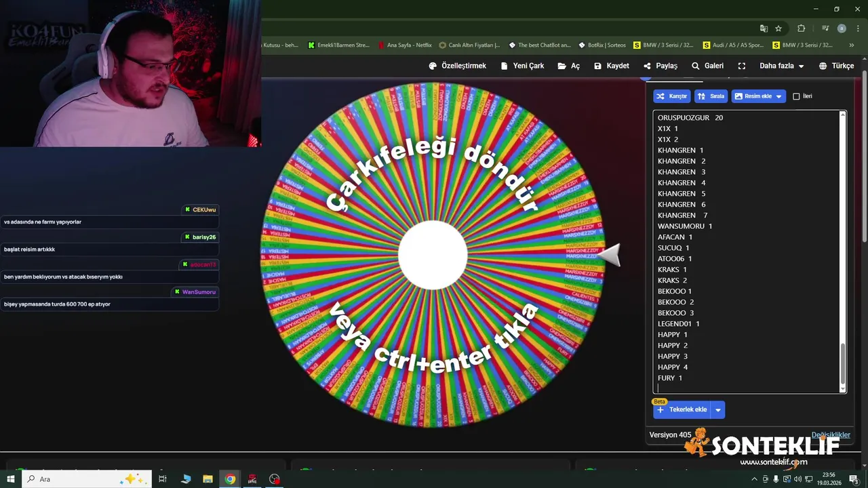Click the ATOO06 1 entry line
Screen dimensions: 868x488
[675, 259]
